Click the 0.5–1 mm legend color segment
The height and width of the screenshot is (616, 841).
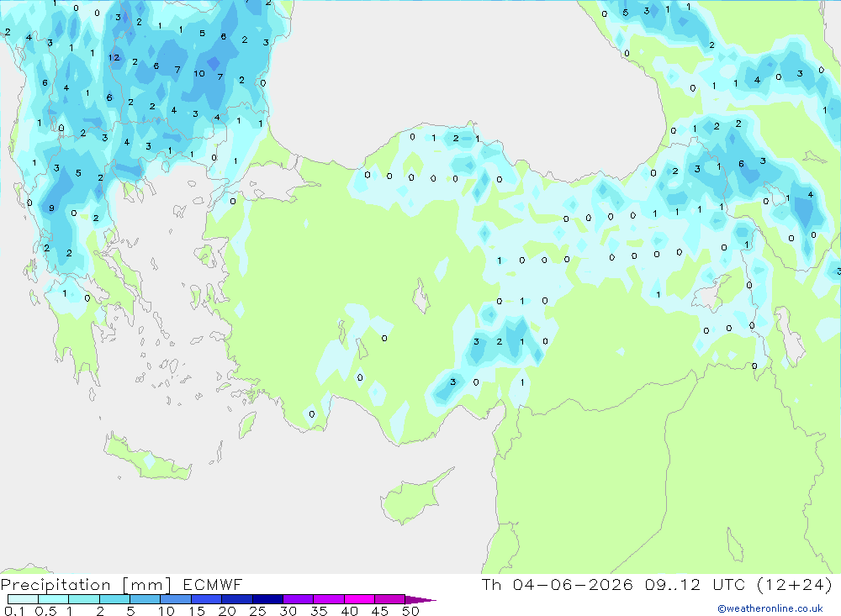54,599
